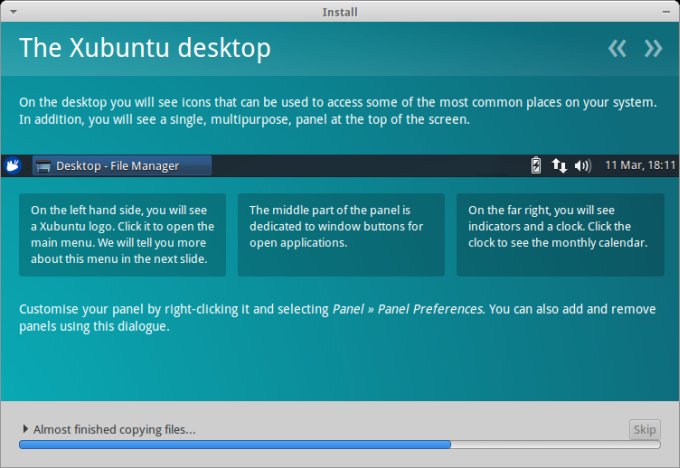Click the network up-down arrows indicator

pyautogui.click(x=559, y=165)
